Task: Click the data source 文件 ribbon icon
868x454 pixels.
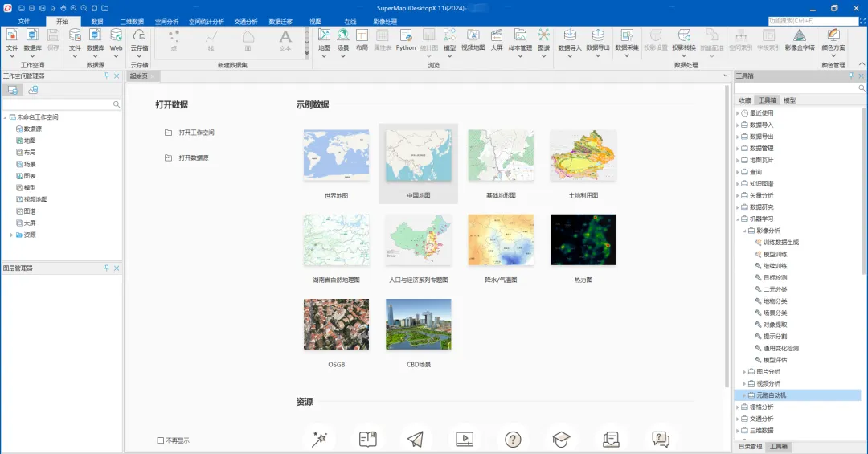Action: (x=75, y=36)
